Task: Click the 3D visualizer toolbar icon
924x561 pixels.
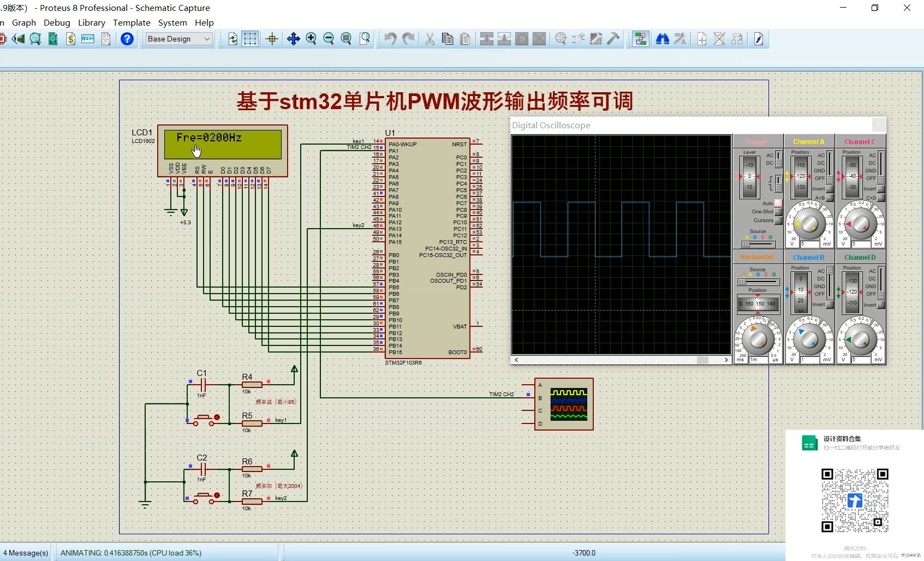Action: coord(19,39)
